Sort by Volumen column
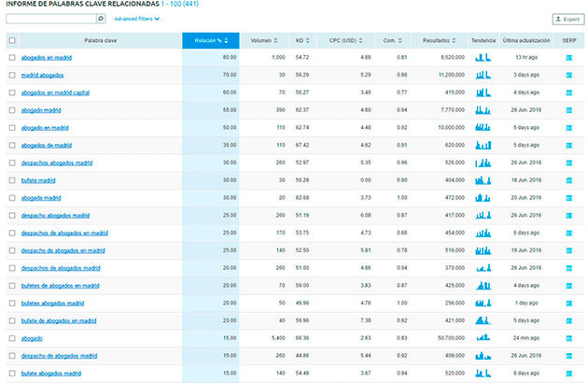 coord(264,40)
